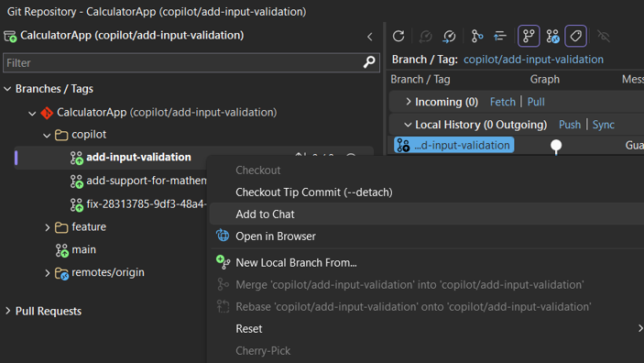The height and width of the screenshot is (363, 644).
Task: Toggle the Show Local Branches button
Action: point(529,36)
